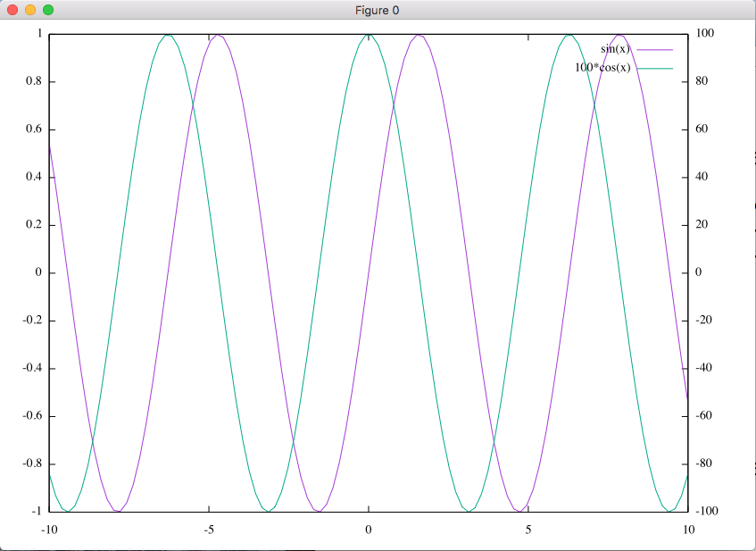Click the "Figure 0" window title

coord(378,9)
